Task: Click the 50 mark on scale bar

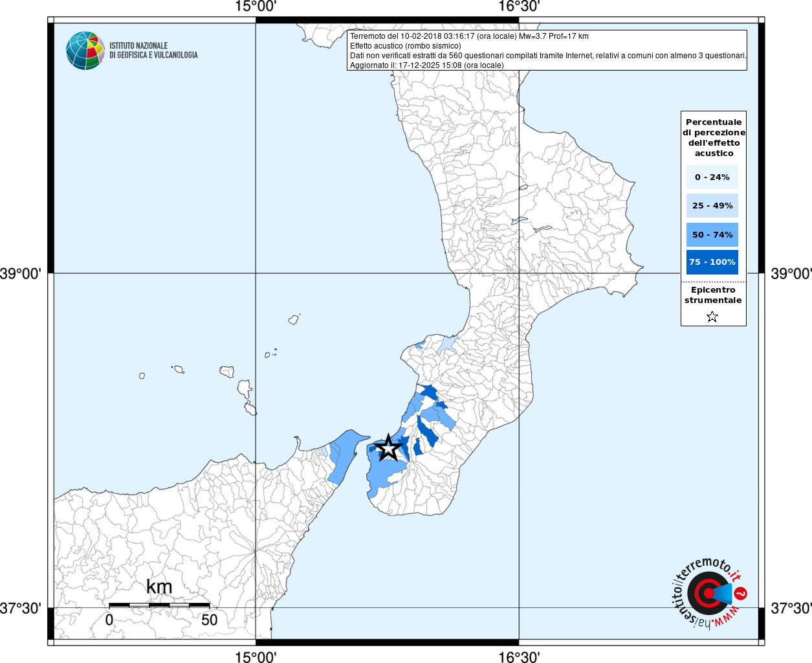Action: click(209, 620)
